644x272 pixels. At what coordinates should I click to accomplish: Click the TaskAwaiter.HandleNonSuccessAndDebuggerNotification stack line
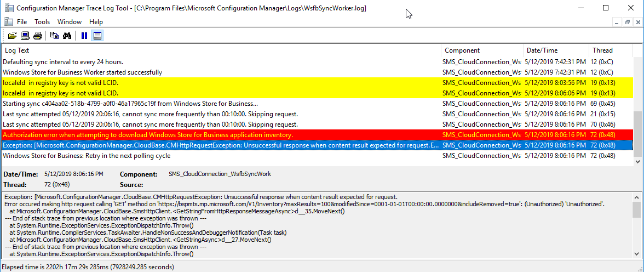tap(148, 233)
